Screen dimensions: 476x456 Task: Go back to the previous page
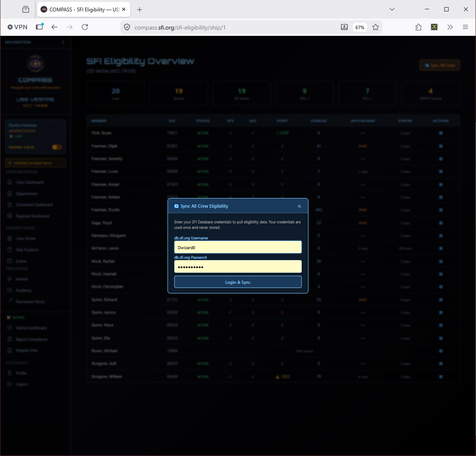pyautogui.click(x=54, y=27)
